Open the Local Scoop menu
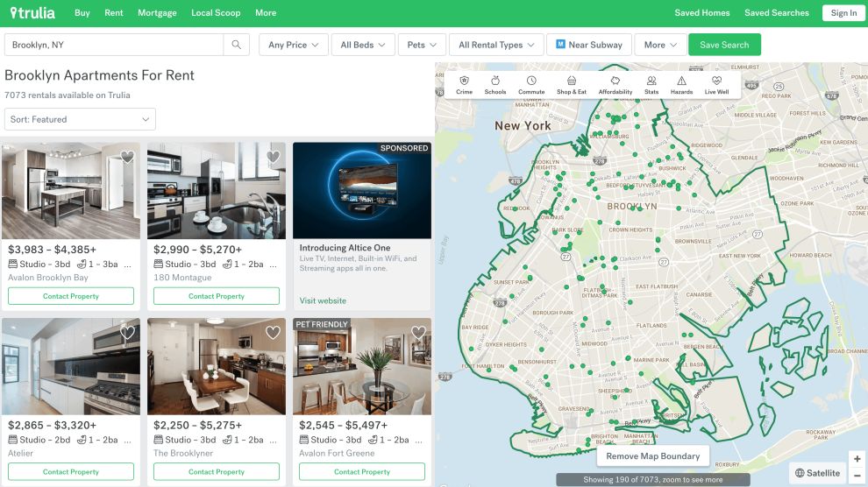Viewport: 868px width, 487px height. click(x=216, y=13)
